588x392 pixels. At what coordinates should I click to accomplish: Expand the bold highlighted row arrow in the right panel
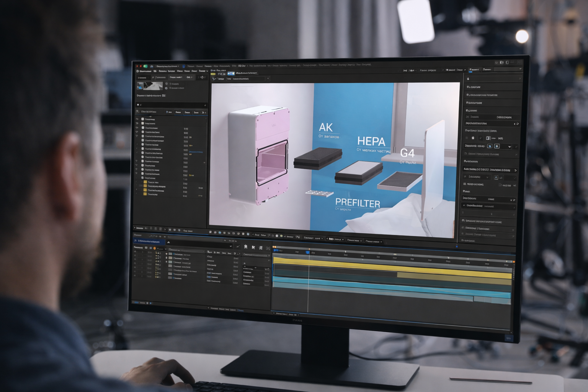click(x=515, y=170)
